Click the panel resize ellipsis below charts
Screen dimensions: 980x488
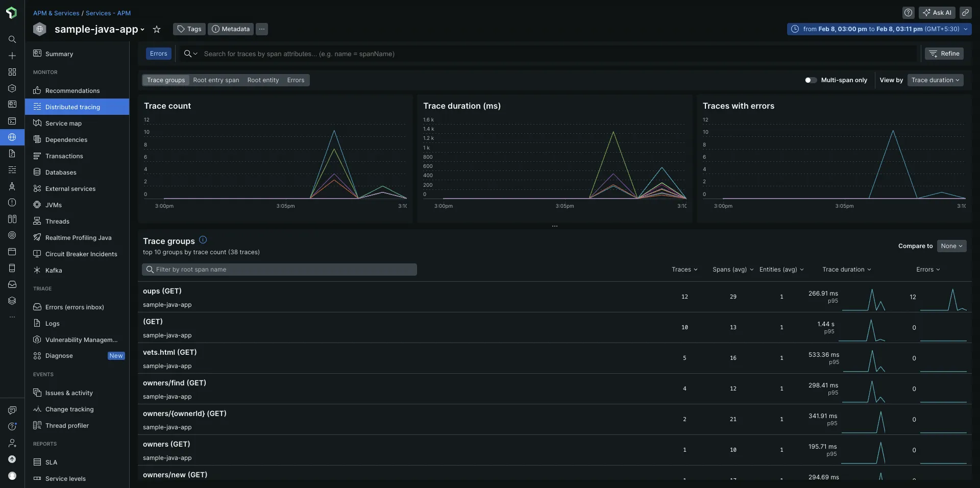(x=554, y=226)
